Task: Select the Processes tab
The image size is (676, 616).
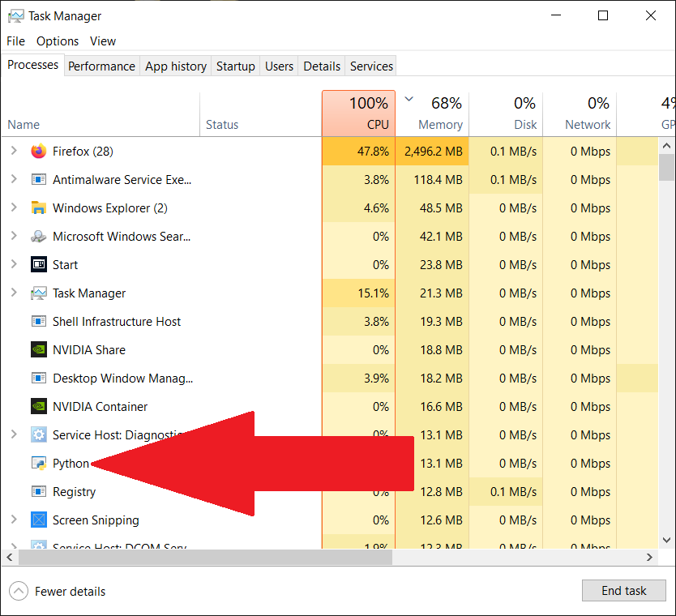Action: pyautogui.click(x=32, y=65)
